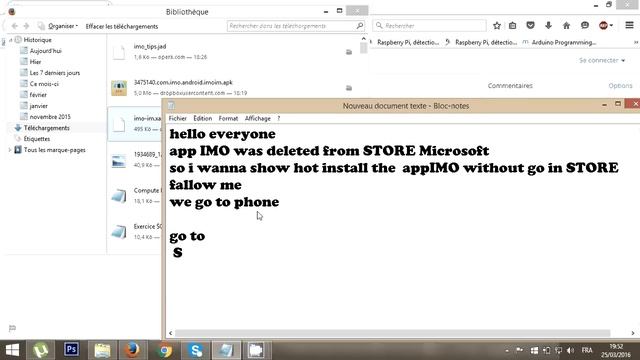The height and width of the screenshot is (360, 640).
Task: Show more bookmarks chevron in Firefox
Action: [x=636, y=42]
